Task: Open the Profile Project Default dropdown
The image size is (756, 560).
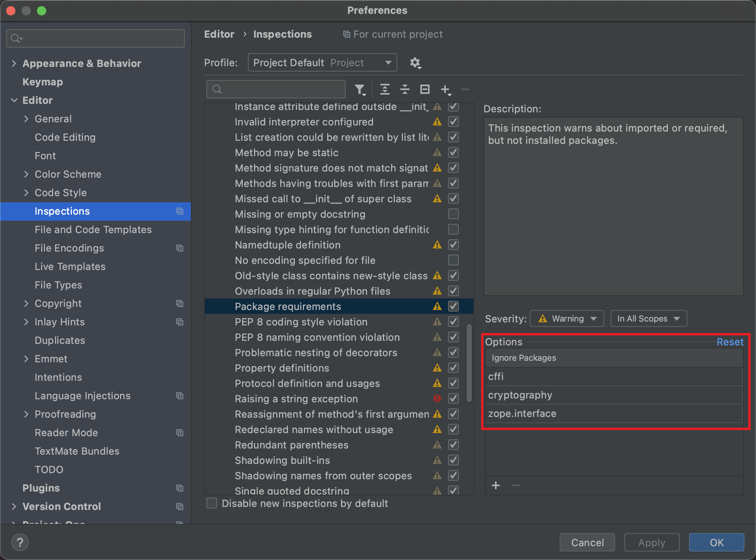Action: (322, 63)
